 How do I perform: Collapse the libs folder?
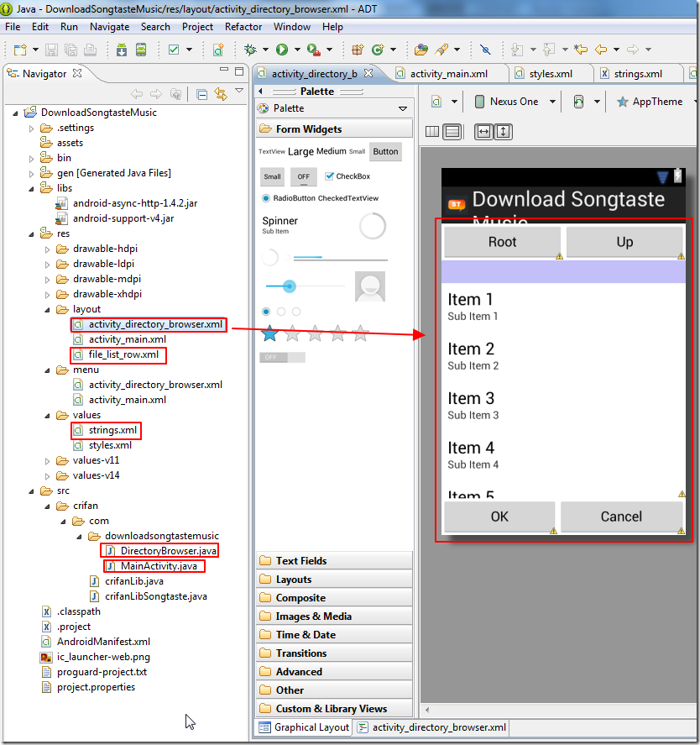(31, 189)
